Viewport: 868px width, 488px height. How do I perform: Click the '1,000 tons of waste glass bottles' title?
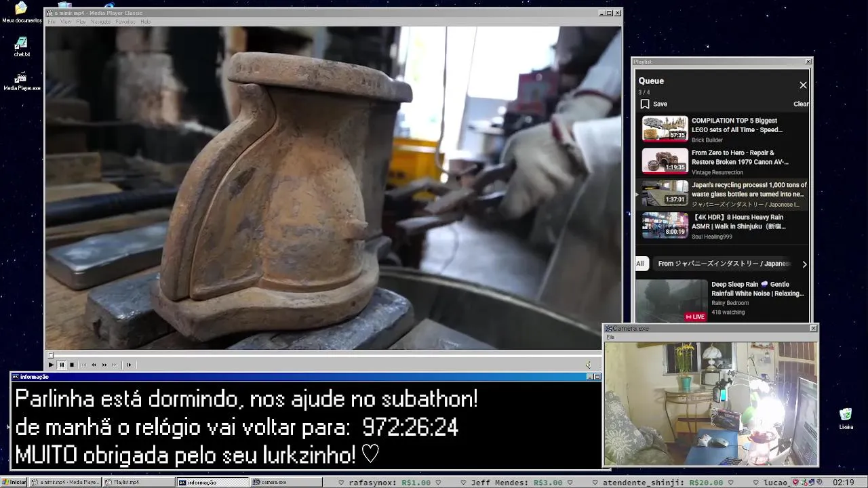coord(749,189)
